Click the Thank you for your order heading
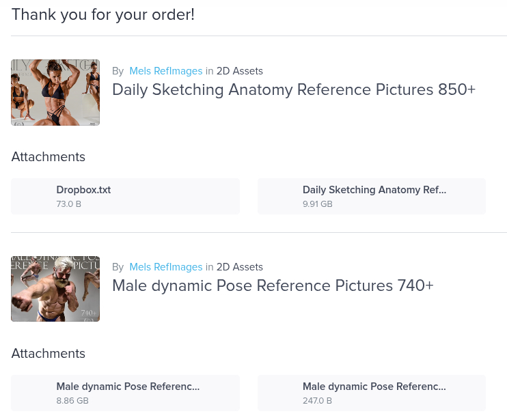507x420 pixels. coord(103,14)
